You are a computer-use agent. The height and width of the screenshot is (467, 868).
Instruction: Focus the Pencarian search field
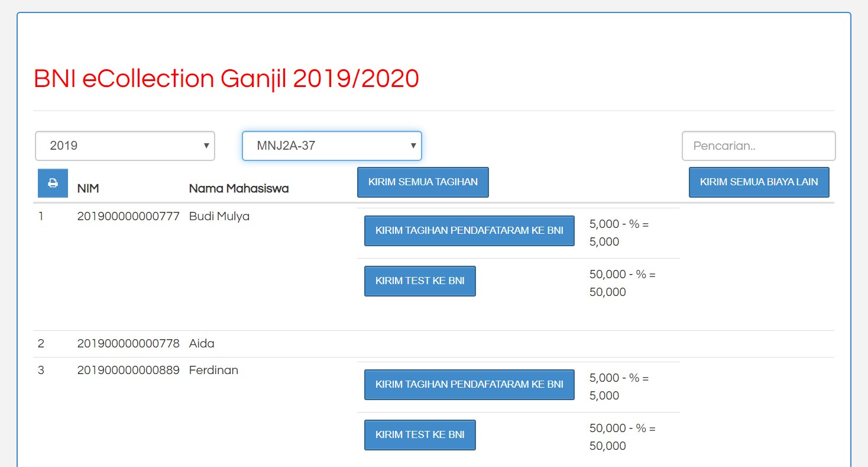pos(758,146)
